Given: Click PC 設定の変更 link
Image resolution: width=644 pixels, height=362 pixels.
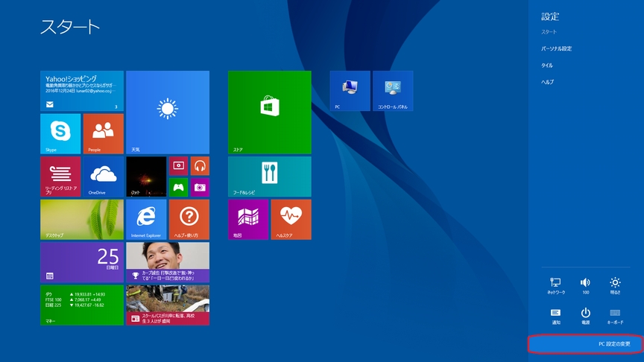Looking at the screenshot, I should coord(614,344).
